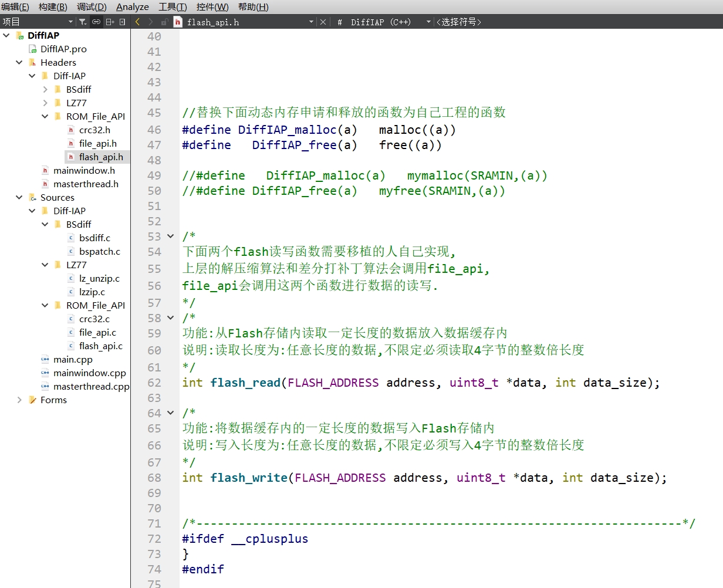The image size is (723, 588).
Task: Collapse ROM_File_API folder under Headers
Action: [x=45, y=116]
